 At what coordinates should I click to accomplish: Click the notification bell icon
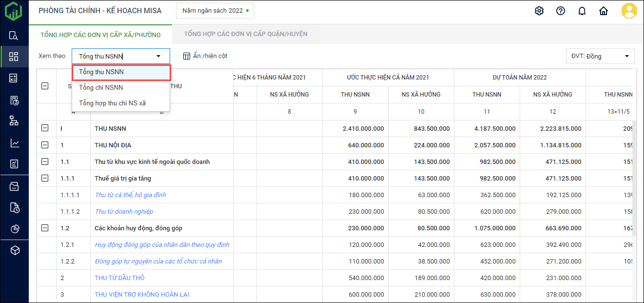(582, 11)
